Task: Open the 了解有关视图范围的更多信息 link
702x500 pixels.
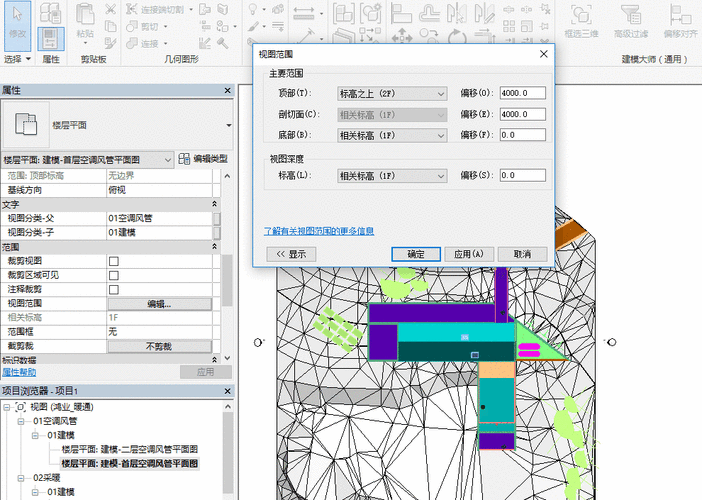Action: click(x=319, y=231)
